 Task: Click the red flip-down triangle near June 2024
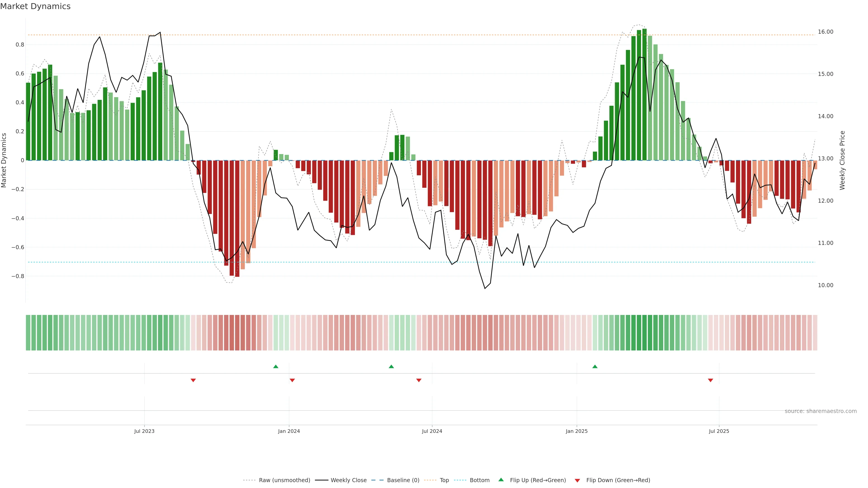[419, 380]
